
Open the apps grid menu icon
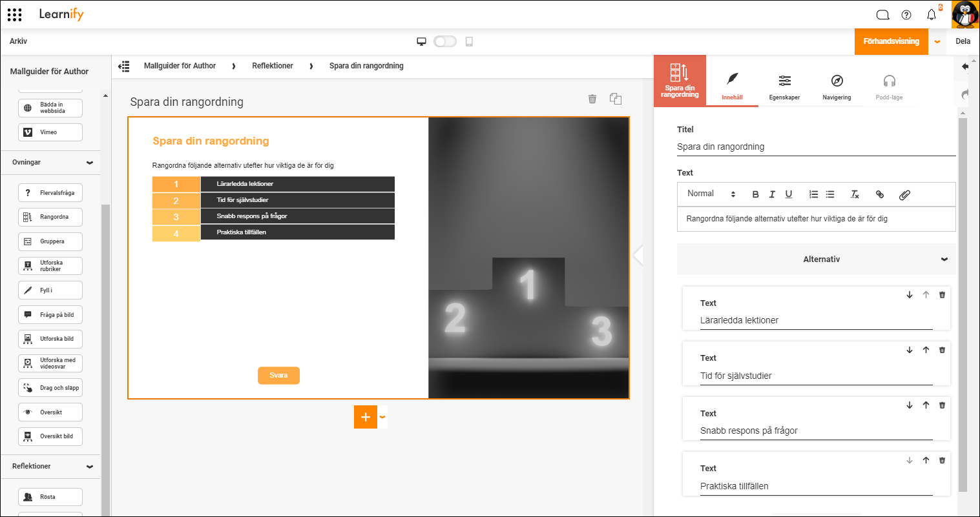[x=14, y=14]
